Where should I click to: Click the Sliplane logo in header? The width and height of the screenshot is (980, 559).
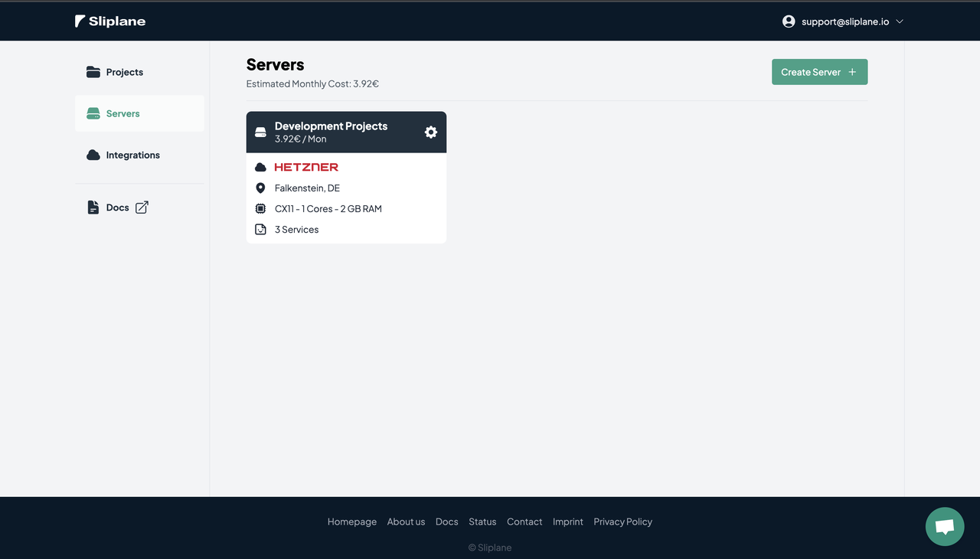(x=110, y=21)
